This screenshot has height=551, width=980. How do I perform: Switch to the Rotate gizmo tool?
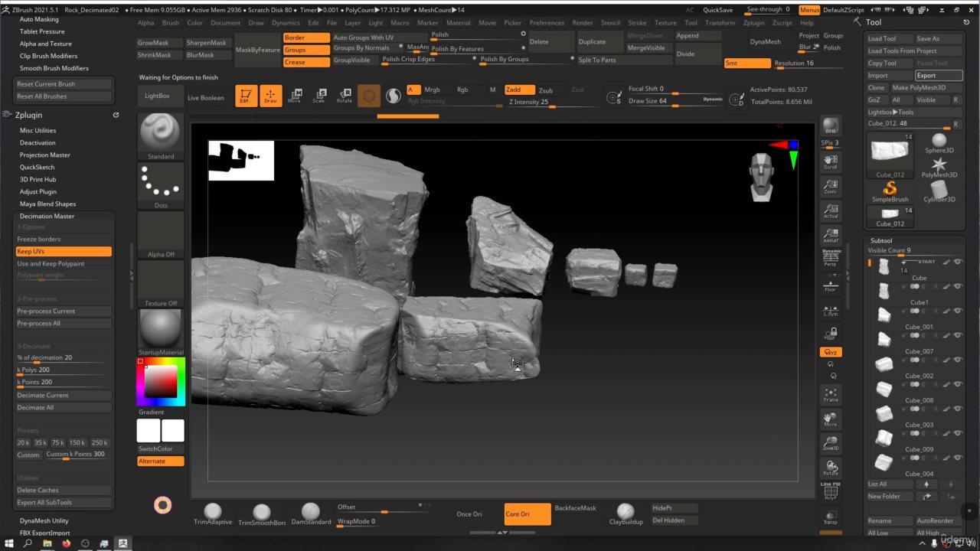tap(344, 96)
